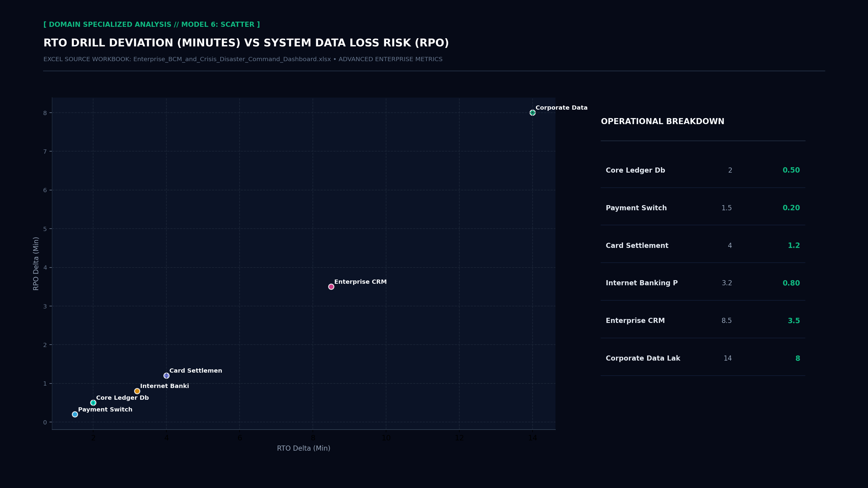Click the 1.5 value in Payment Switch row
868x488 pixels.
tap(726, 208)
